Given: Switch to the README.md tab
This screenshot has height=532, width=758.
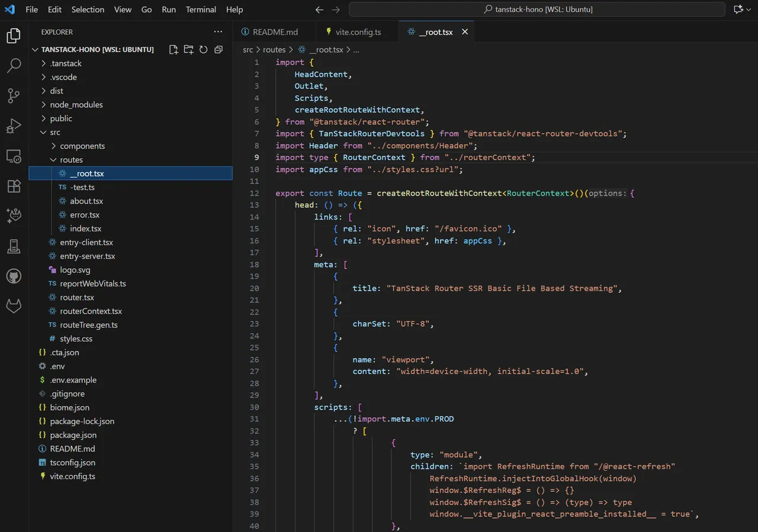Looking at the screenshot, I should 275,32.
